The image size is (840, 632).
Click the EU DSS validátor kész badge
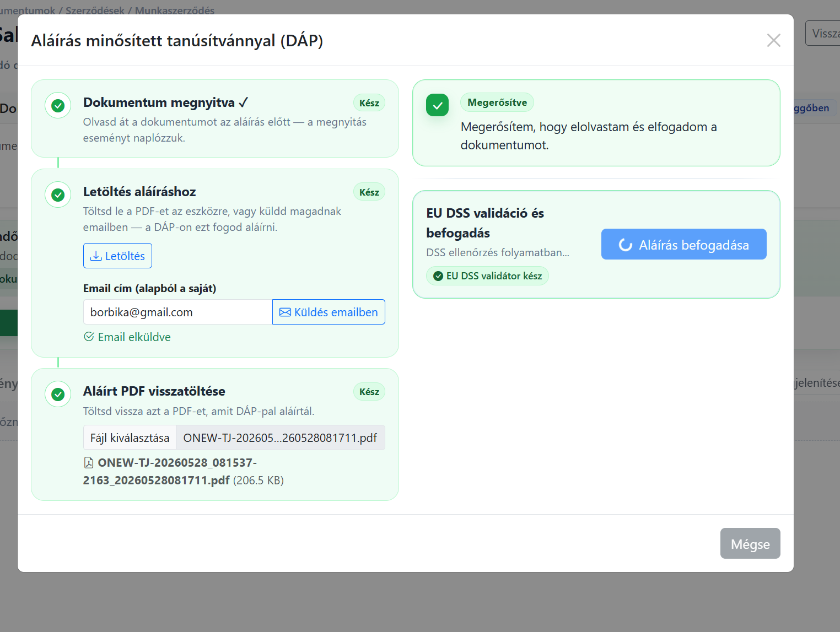click(x=487, y=276)
